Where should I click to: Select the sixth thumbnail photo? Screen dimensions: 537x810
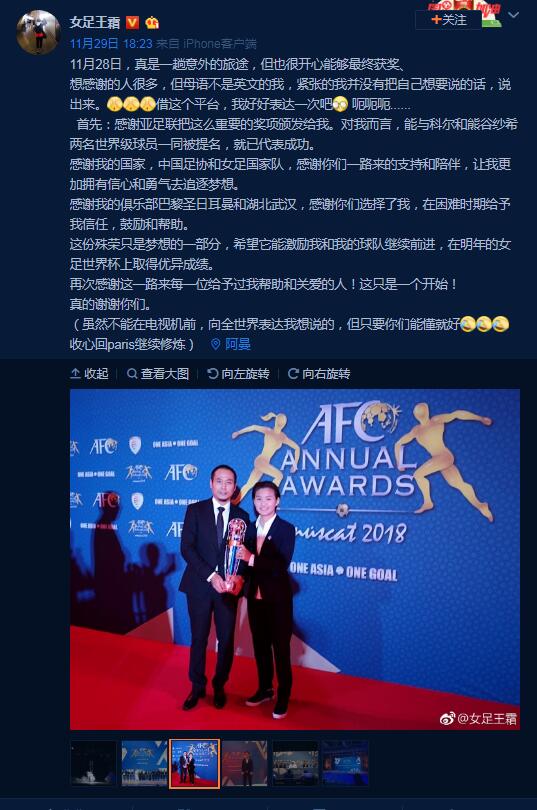[346, 763]
